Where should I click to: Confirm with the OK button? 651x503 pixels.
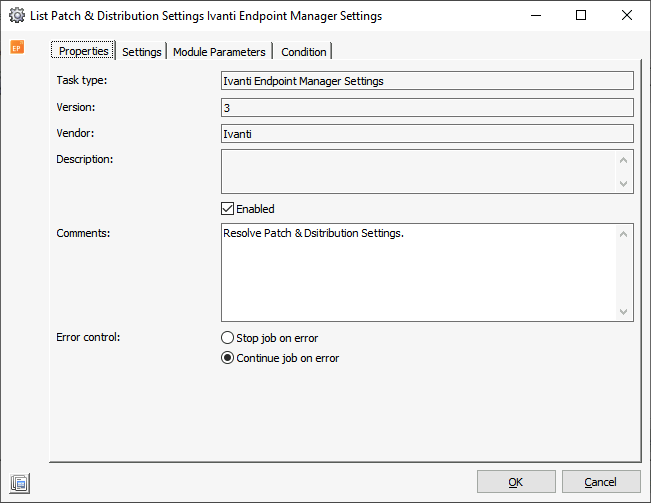[x=516, y=482]
